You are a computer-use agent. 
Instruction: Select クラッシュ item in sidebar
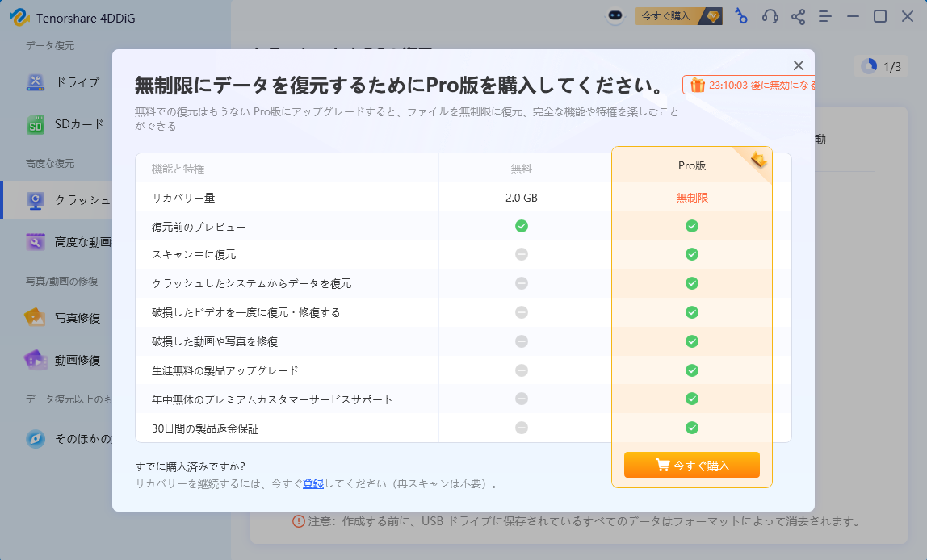[57, 200]
